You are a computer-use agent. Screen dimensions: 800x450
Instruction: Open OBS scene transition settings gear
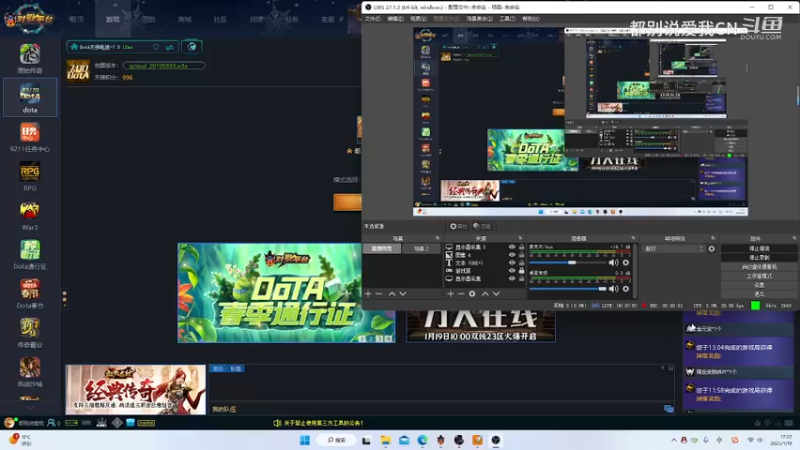click(712, 249)
